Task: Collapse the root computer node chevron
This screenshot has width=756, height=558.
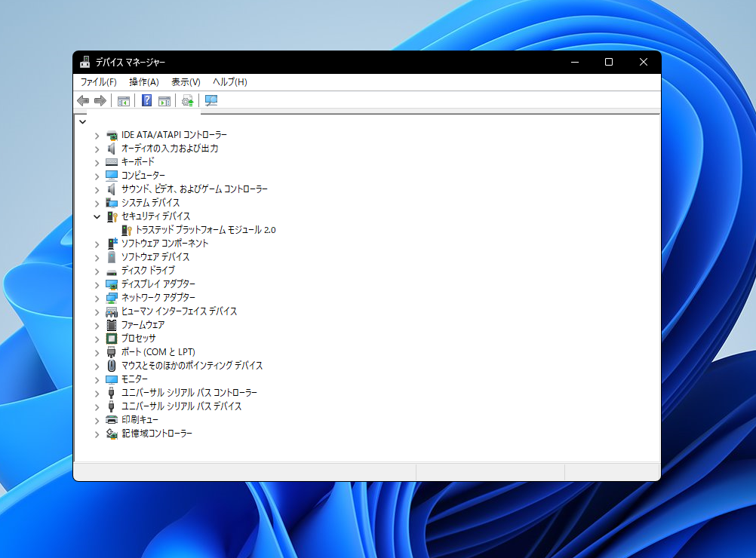Action: [82, 121]
